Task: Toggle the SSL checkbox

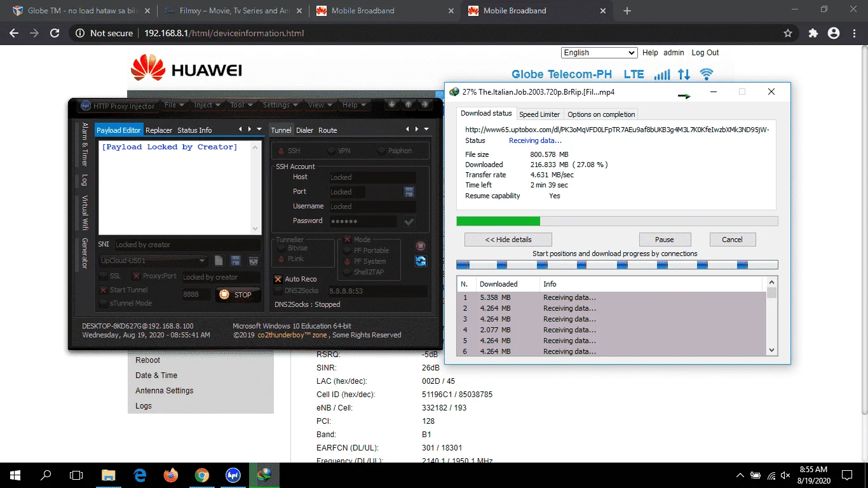Action: (103, 276)
